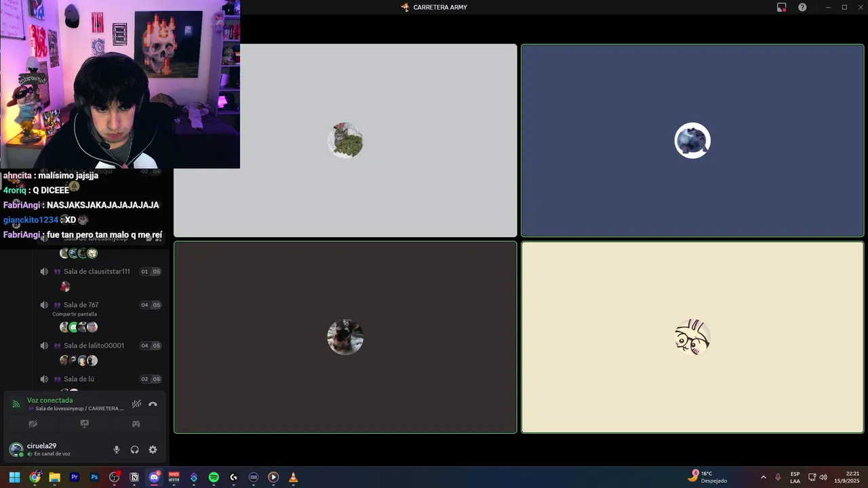868x488 pixels.
Task: Click the member avatar under Sala de clausitstar111
Action: (x=65, y=287)
